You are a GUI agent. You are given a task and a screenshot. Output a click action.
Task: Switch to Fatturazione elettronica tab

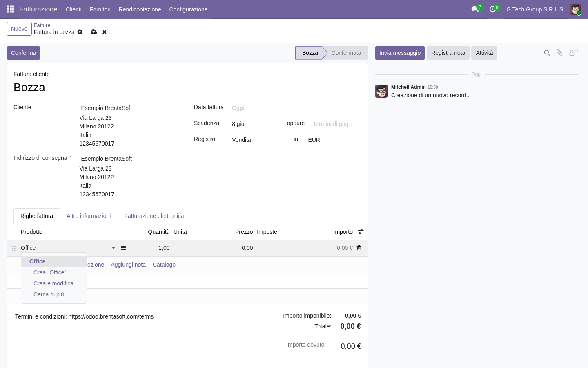click(x=154, y=216)
